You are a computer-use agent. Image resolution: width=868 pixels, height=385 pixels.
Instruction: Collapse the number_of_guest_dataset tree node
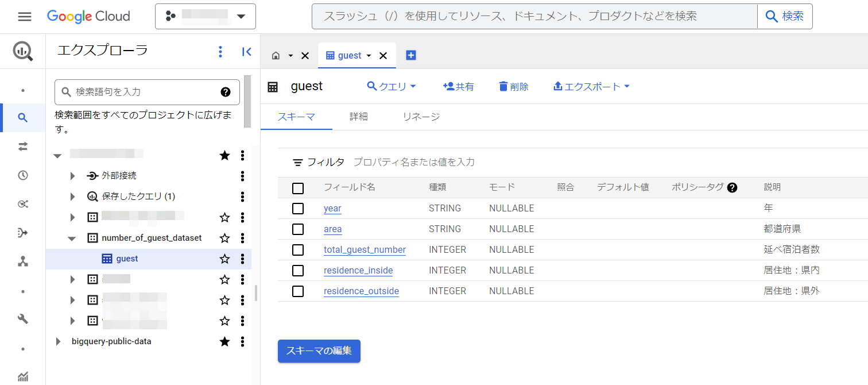[73, 237]
